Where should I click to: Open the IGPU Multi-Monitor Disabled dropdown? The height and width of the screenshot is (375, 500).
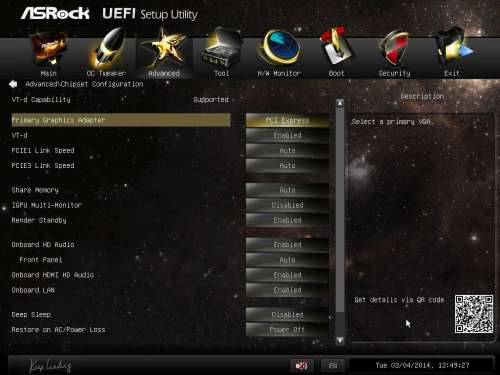(287, 205)
